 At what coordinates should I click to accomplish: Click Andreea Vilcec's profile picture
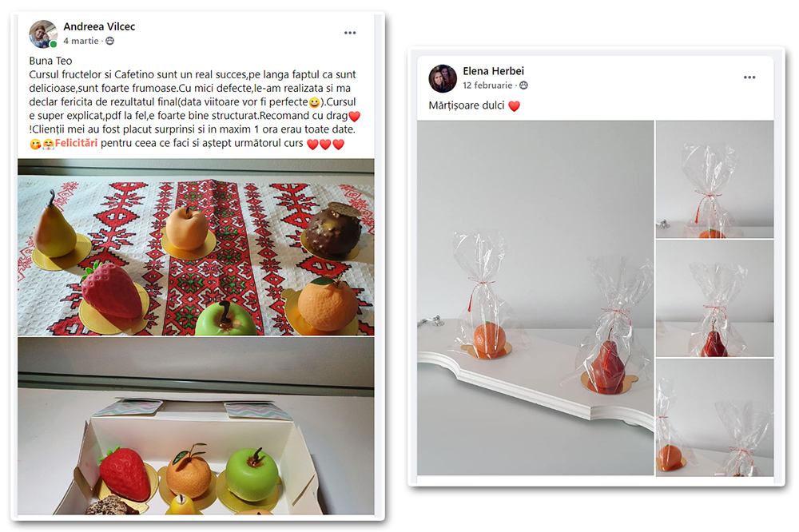pos(43,34)
